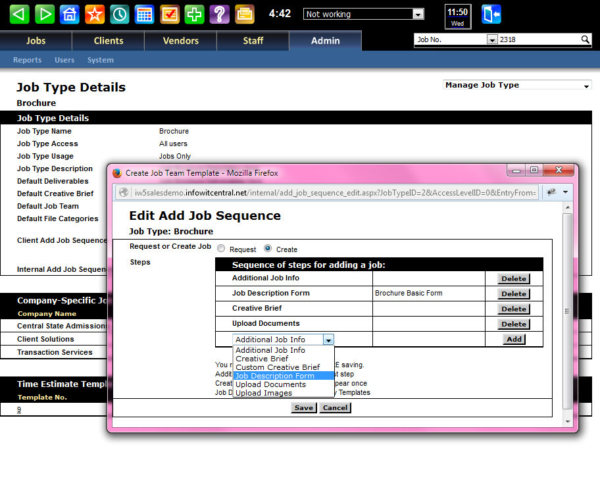Open the Reports submenu
This screenshot has height=491, width=600.
click(27, 60)
